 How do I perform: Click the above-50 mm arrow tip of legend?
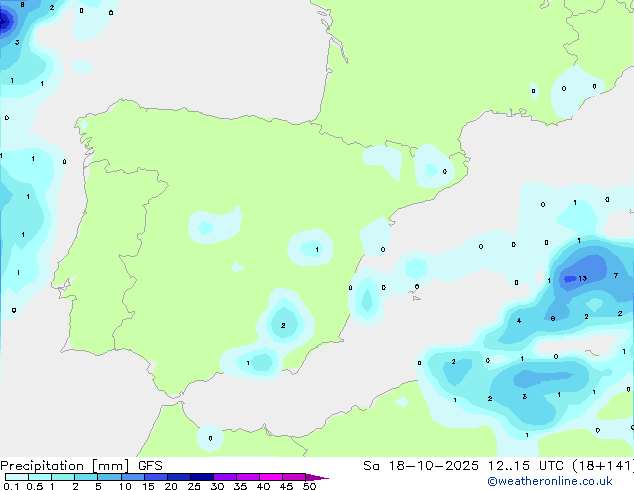pos(317,477)
